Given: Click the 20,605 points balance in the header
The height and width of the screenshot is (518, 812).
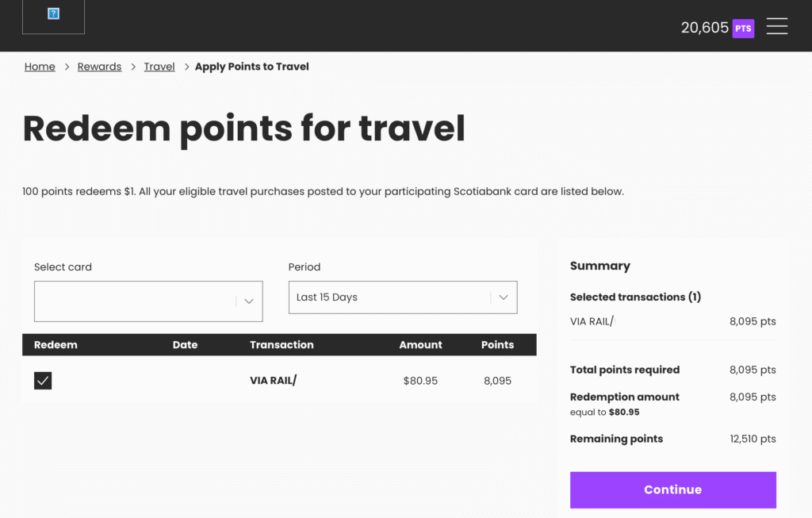Looking at the screenshot, I should 704,28.
